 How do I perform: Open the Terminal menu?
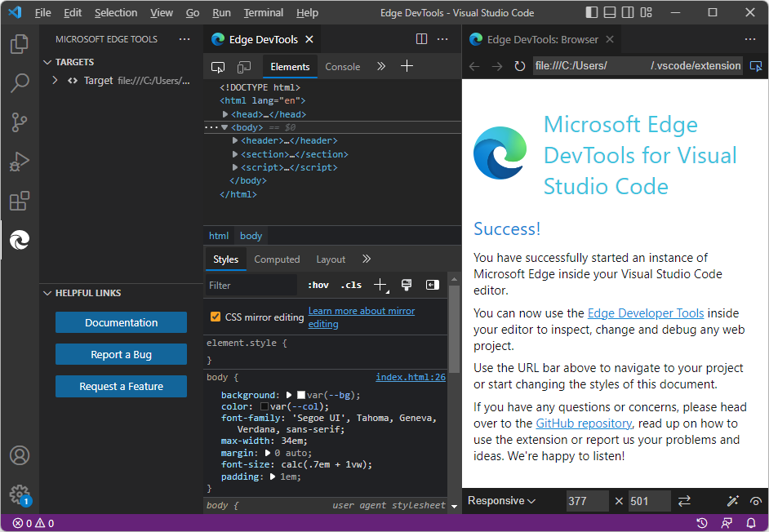point(263,13)
